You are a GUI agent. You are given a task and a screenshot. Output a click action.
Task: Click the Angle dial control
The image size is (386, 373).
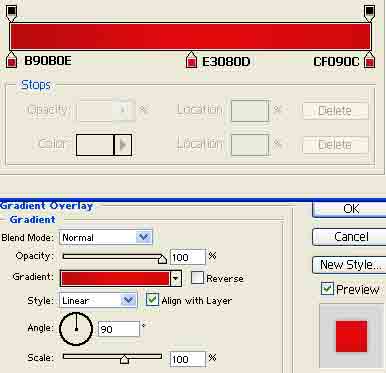coord(76,329)
